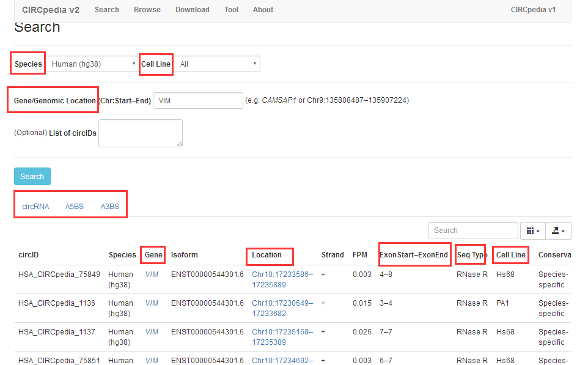Switch to the circRNA tab

click(x=35, y=207)
